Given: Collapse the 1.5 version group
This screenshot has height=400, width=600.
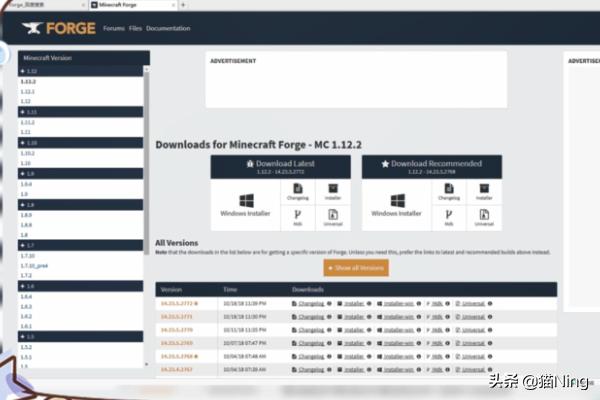Looking at the screenshot, I should 80,336.
